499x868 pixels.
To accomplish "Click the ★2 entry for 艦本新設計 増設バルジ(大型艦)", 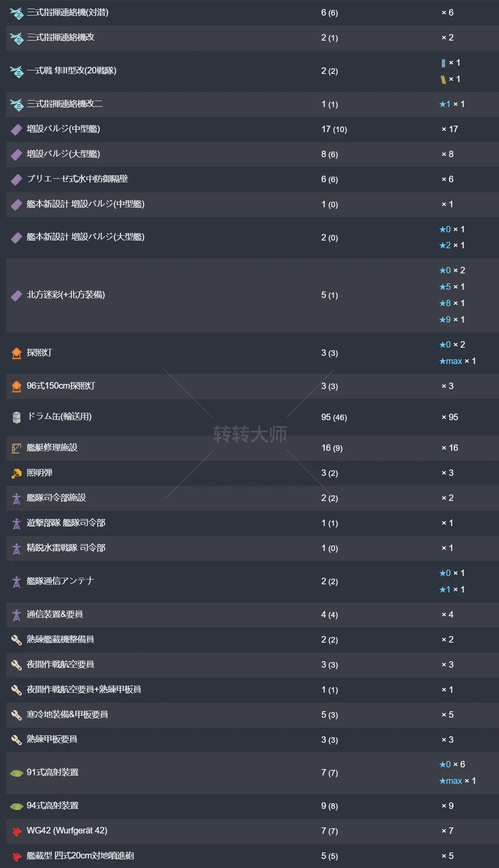I will (x=451, y=245).
